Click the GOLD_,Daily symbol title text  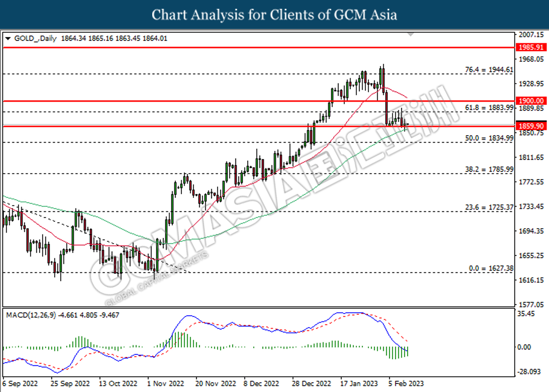[36, 38]
